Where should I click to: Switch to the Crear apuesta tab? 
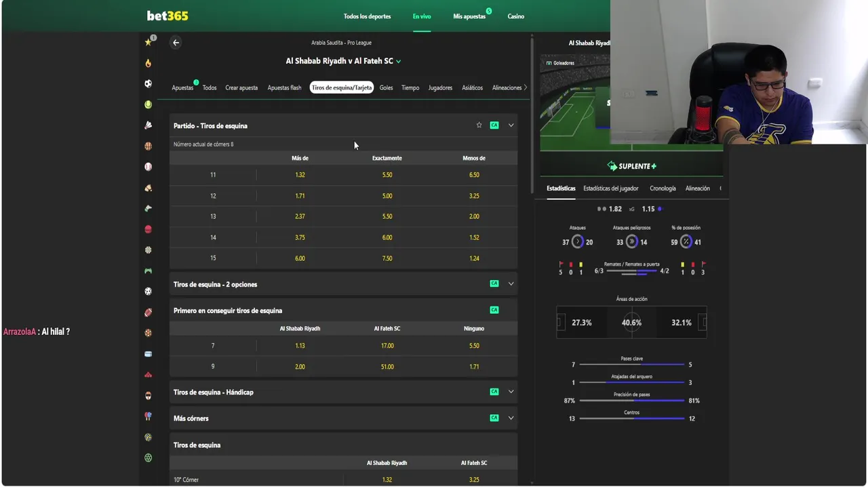click(x=241, y=87)
